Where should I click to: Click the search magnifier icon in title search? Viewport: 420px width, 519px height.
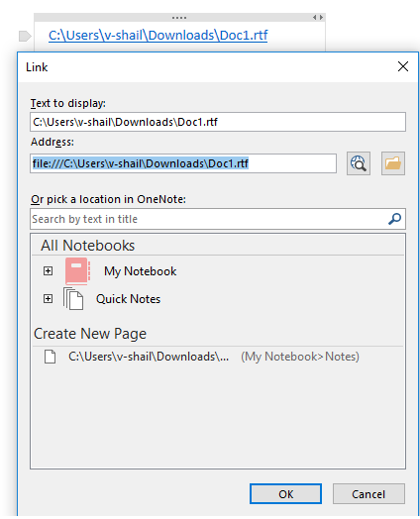pos(394,219)
